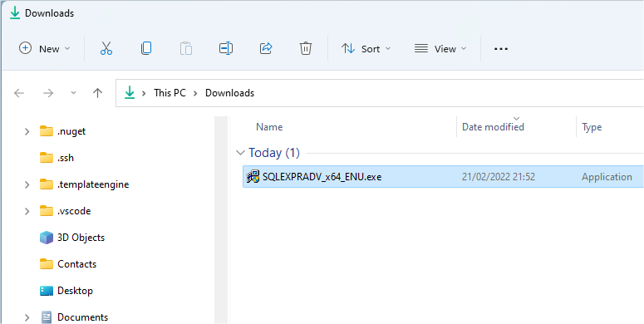The width and height of the screenshot is (644, 324).
Task: Click the Documents icon in sidebar
Action: [x=47, y=317]
